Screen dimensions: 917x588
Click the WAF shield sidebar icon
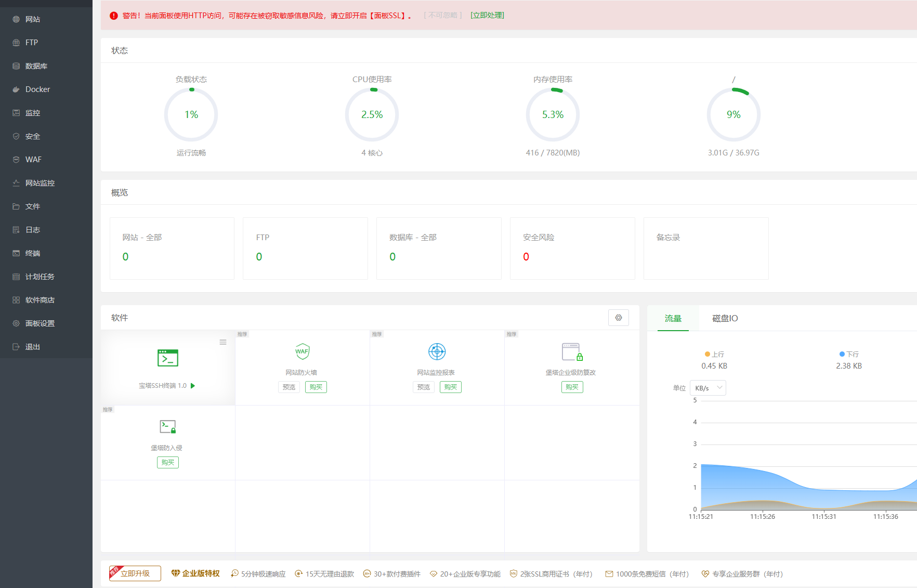pyautogui.click(x=16, y=160)
